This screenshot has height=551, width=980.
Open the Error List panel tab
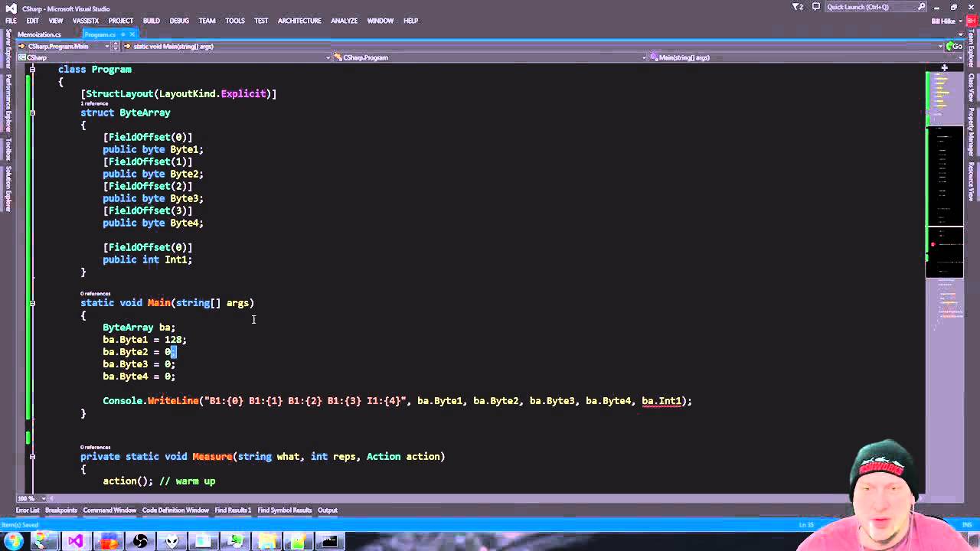27,510
